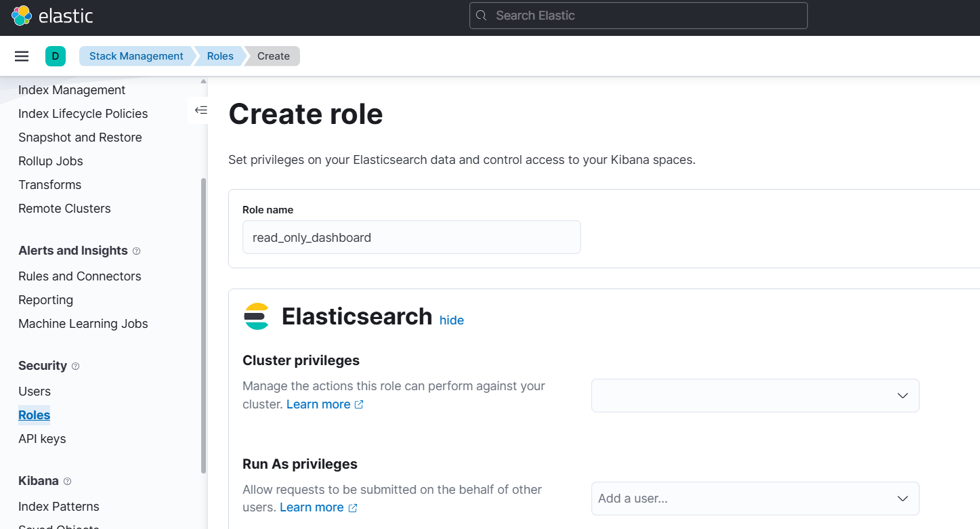980x529 pixels.
Task: Open Rollup Jobs page
Action: (x=51, y=161)
